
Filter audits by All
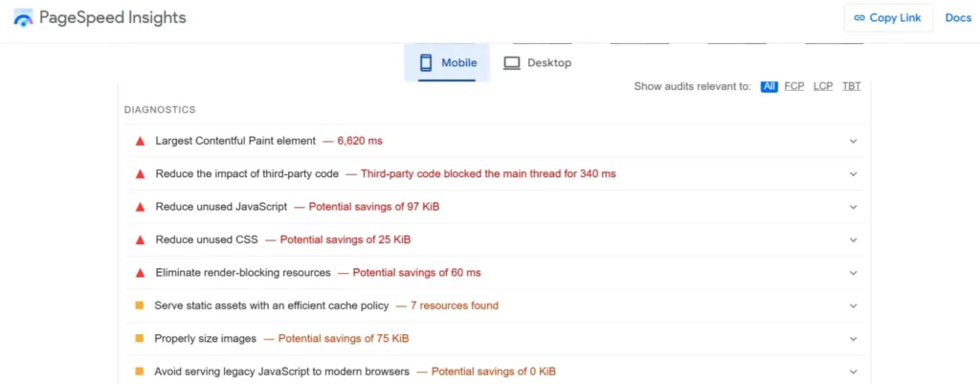tap(769, 86)
